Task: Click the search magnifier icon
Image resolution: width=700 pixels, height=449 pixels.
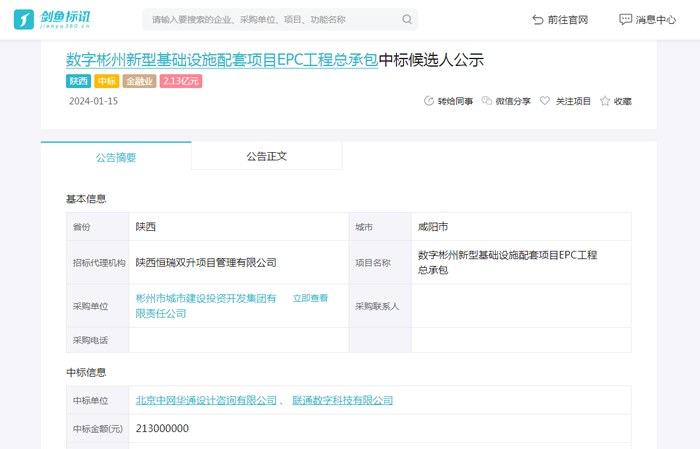Action: [x=407, y=20]
